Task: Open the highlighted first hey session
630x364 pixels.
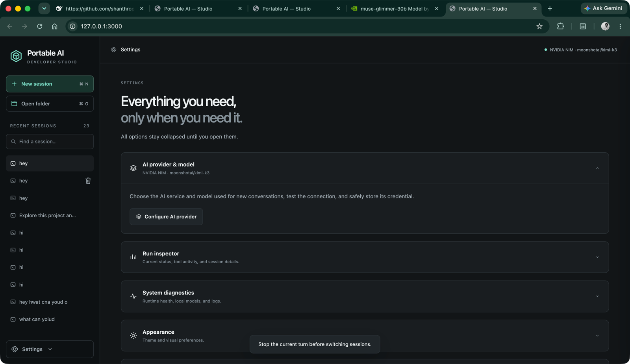Action: pyautogui.click(x=50, y=163)
